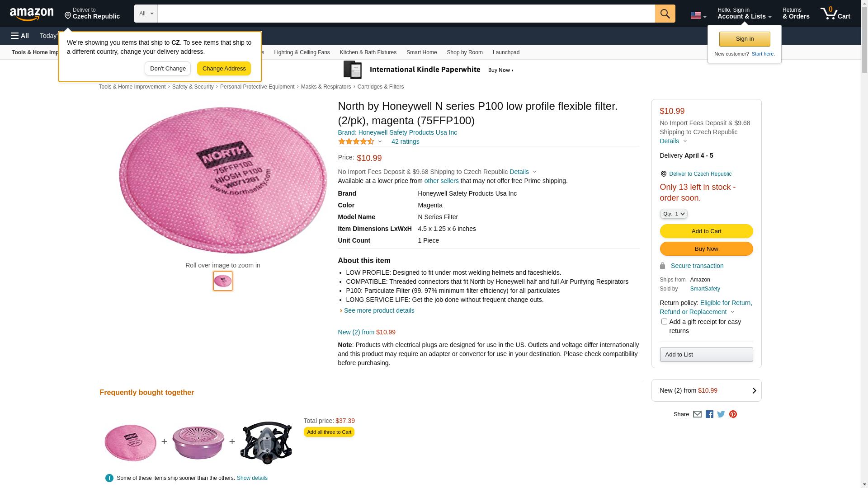
Task: Open the search category All dropdown
Action: [146, 14]
